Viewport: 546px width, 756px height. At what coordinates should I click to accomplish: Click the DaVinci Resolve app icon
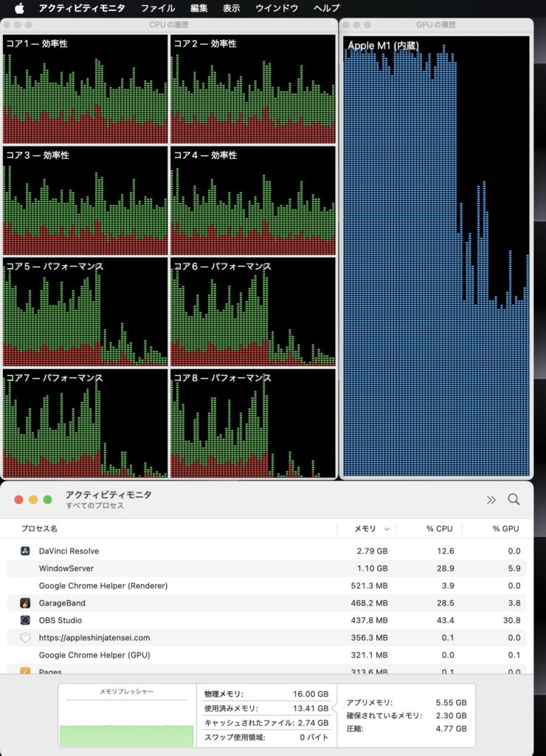pyautogui.click(x=26, y=551)
